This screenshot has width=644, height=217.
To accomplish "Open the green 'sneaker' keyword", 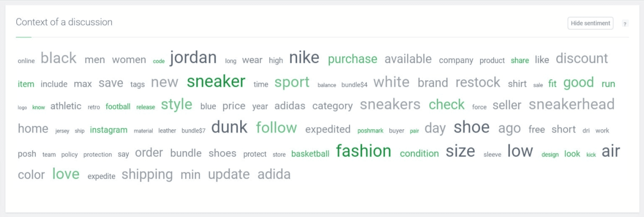I will (x=216, y=82).
